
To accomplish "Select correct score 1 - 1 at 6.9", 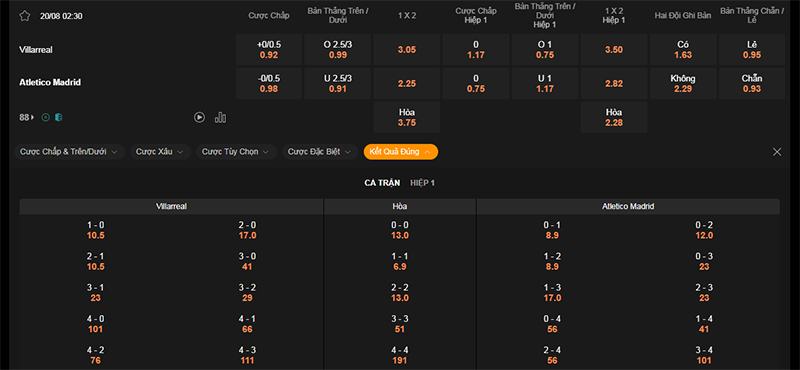I will click(x=399, y=261).
